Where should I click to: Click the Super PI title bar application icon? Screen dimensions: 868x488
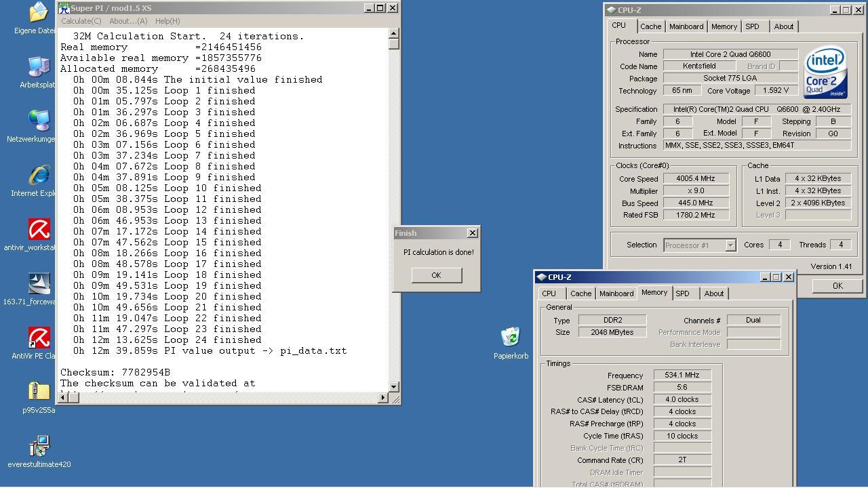pos(64,8)
